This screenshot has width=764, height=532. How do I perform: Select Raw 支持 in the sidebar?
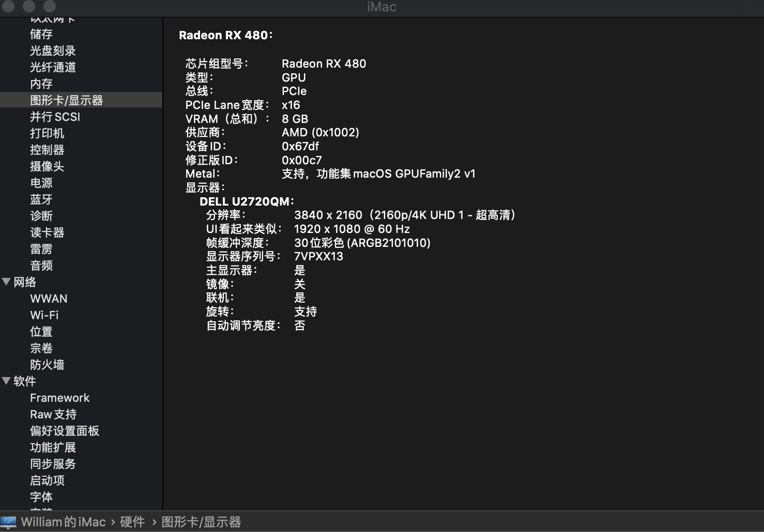53,414
